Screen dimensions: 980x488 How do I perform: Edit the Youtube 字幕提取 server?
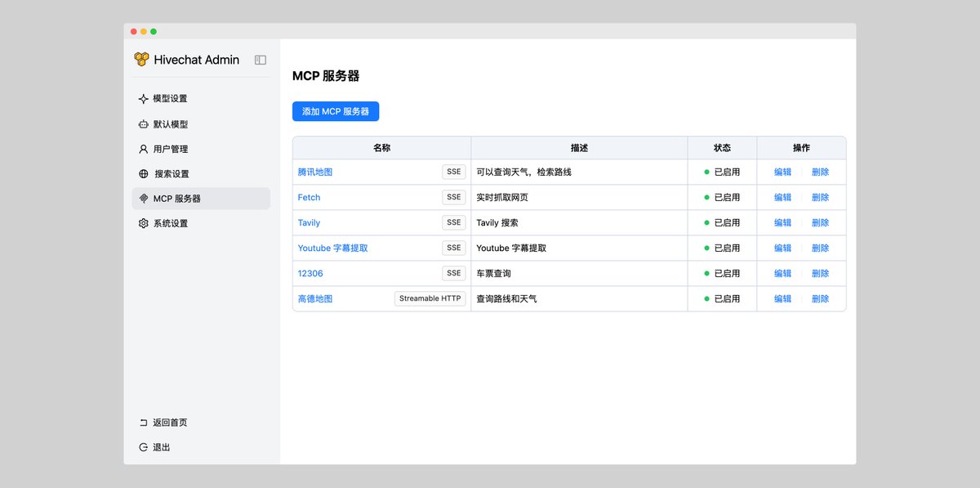pos(782,248)
